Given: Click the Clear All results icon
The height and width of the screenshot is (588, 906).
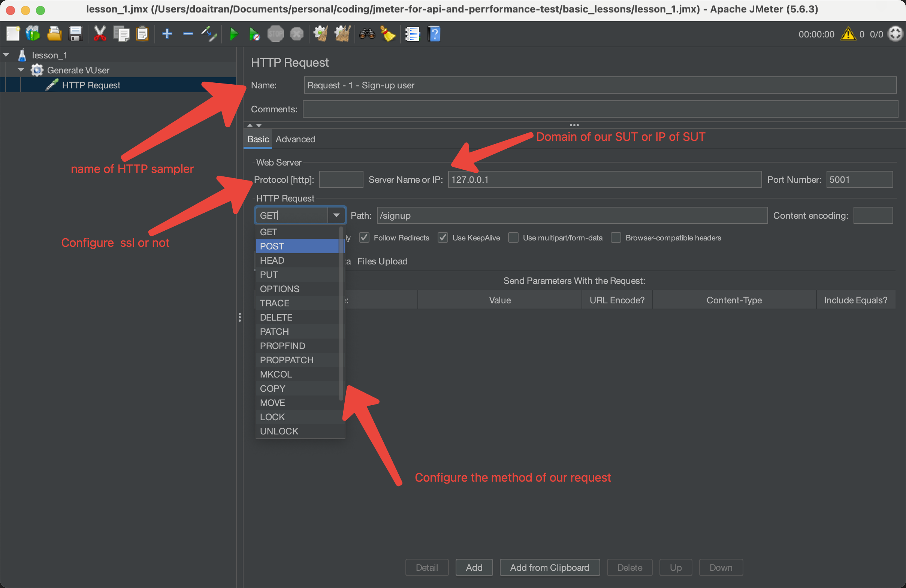Looking at the screenshot, I should [342, 34].
